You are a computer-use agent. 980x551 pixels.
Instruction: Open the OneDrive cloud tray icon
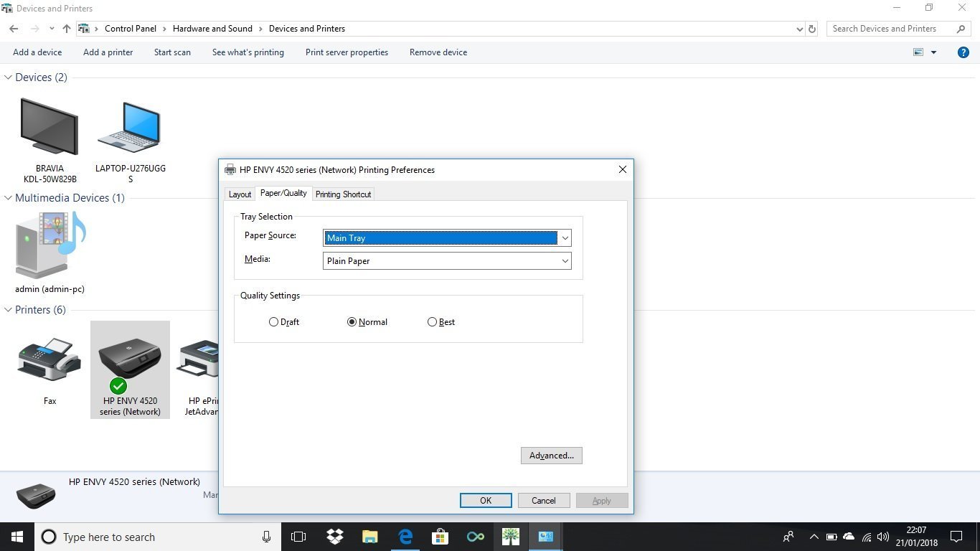tap(849, 537)
